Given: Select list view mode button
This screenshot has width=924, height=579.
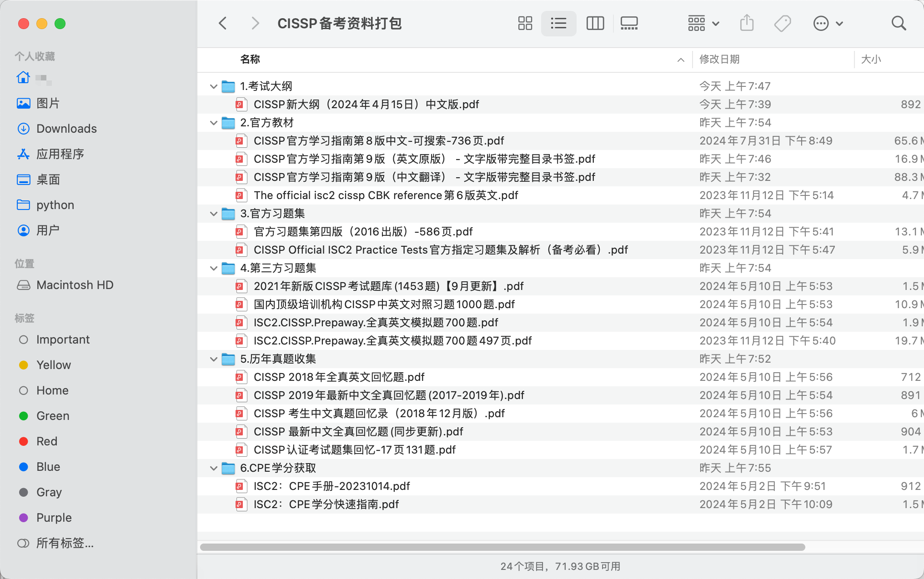Looking at the screenshot, I should (x=558, y=23).
